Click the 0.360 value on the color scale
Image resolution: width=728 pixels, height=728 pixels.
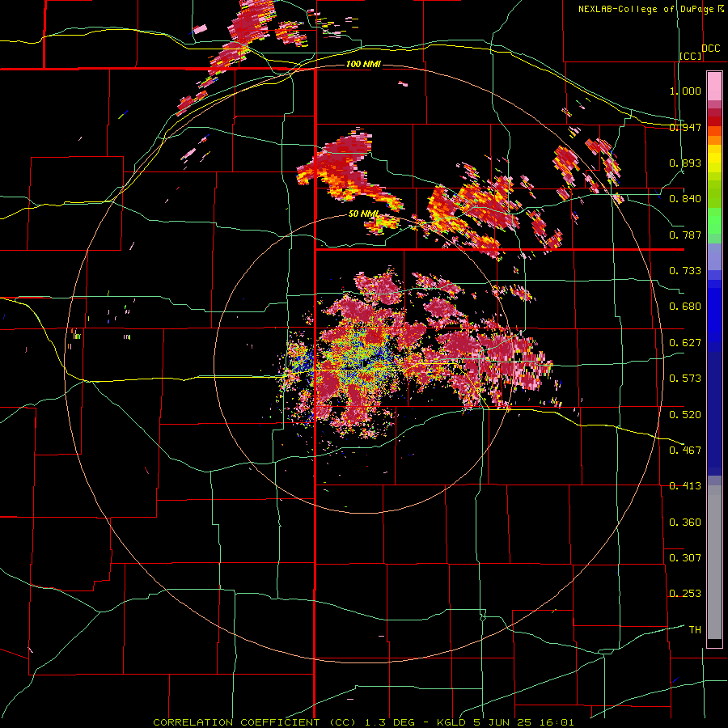(685, 522)
